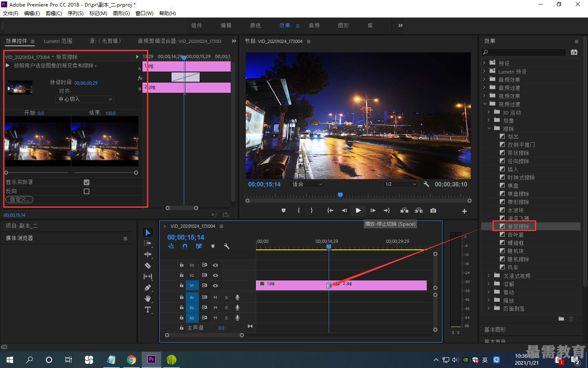
Task: Collapse the 擦除 folder
Action: pyautogui.click(x=489, y=128)
